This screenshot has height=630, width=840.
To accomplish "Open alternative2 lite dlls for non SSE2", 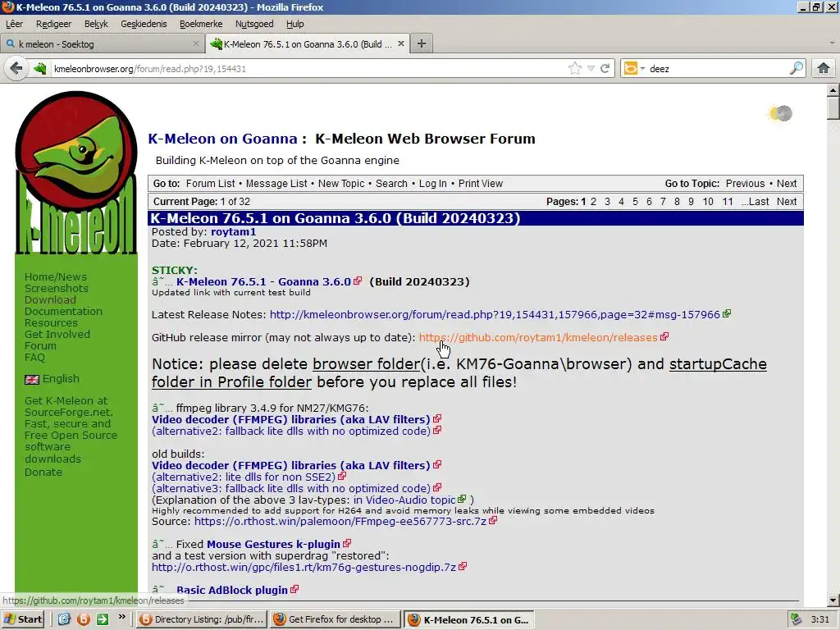I will pos(244,477).
